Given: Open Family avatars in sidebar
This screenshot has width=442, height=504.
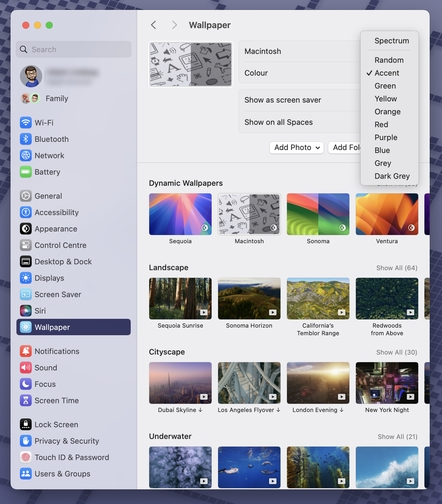Looking at the screenshot, I should point(30,98).
